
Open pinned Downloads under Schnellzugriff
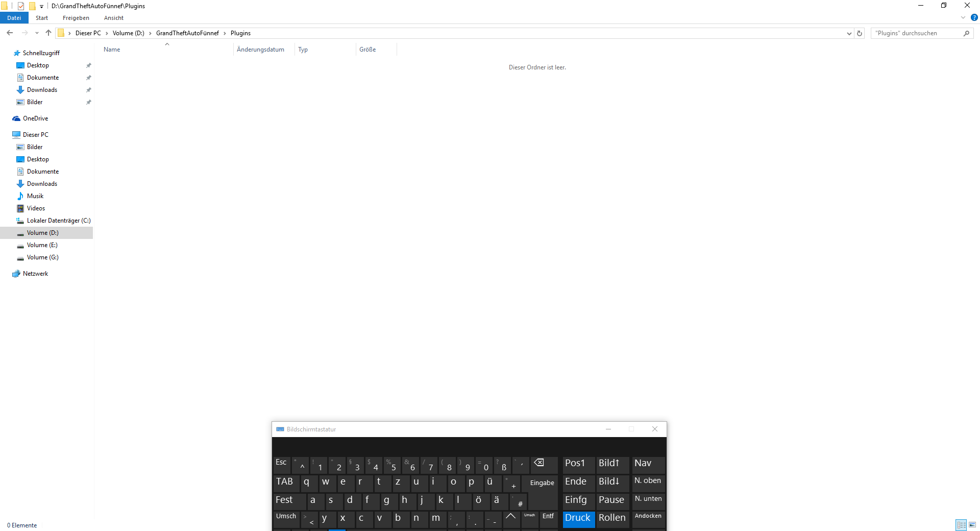[x=42, y=90]
